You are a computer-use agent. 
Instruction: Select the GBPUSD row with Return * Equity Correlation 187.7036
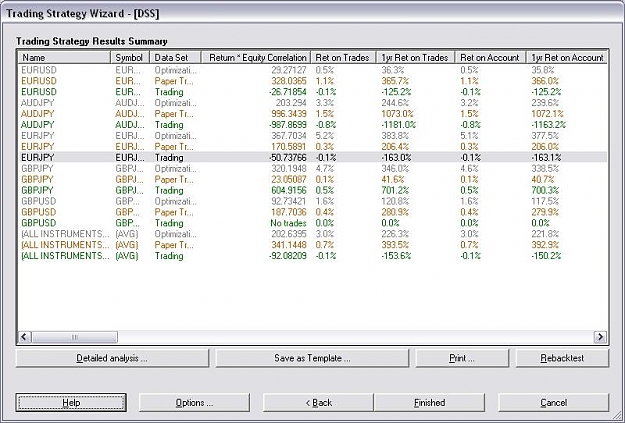coord(312,212)
